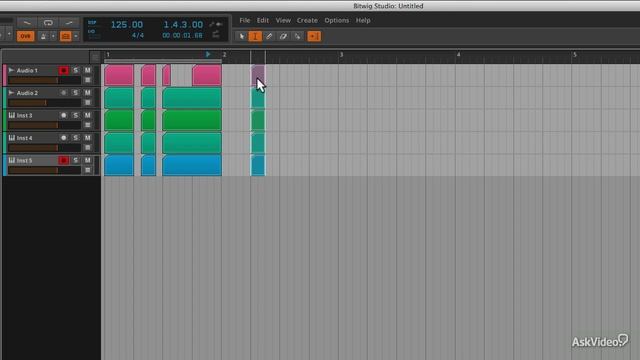Open the File menu

pos(245,20)
